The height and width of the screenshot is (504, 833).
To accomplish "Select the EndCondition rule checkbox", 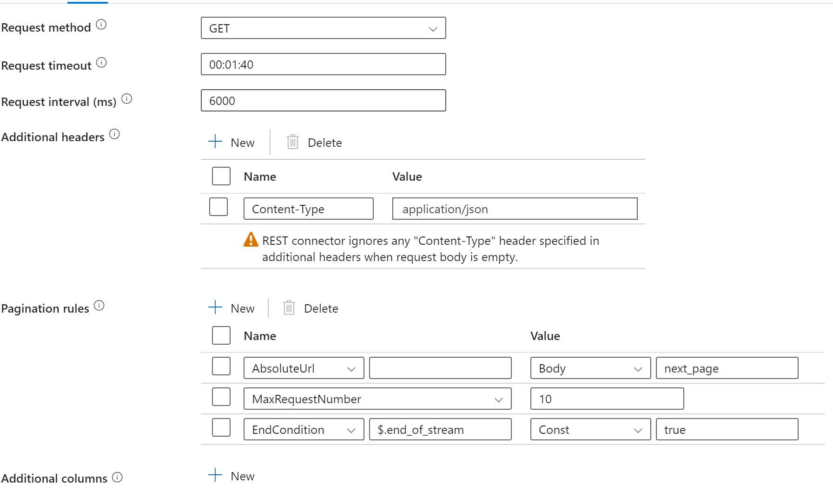I will tap(221, 428).
